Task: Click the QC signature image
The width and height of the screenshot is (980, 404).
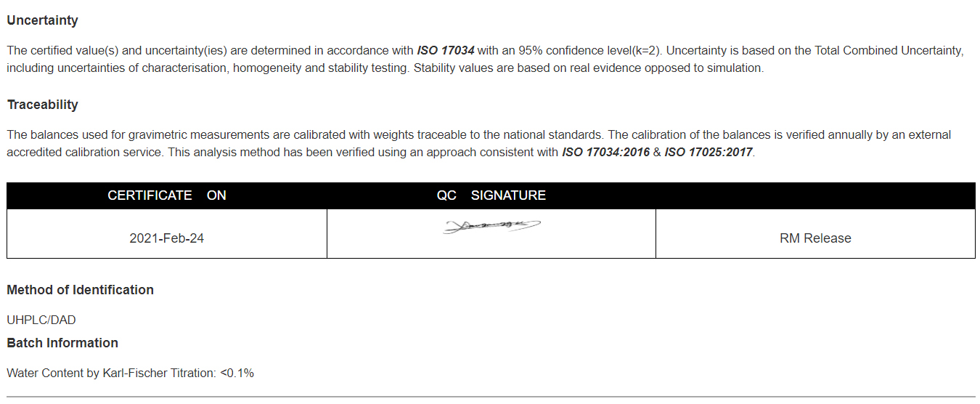Action: tap(491, 227)
